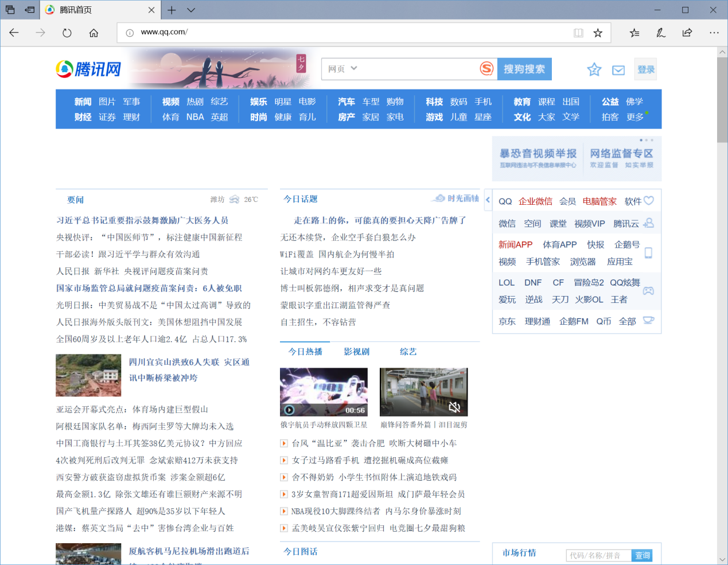Share this page via share icon

tap(687, 33)
